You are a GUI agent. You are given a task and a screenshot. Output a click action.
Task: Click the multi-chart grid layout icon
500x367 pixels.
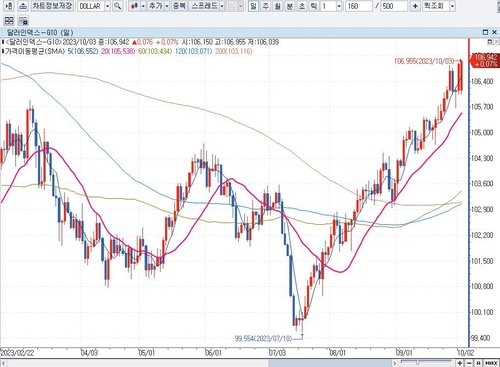coord(9,21)
